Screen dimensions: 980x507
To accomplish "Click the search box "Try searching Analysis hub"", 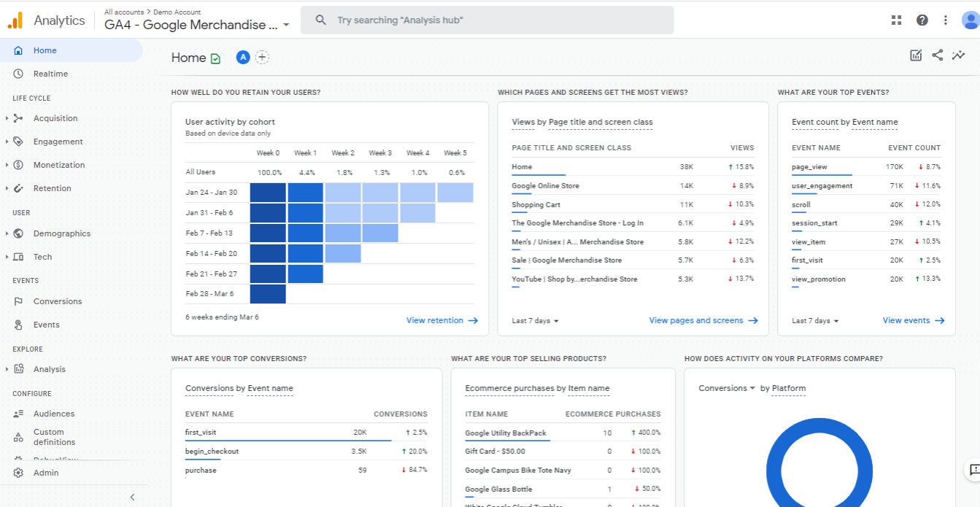I will click(x=487, y=20).
